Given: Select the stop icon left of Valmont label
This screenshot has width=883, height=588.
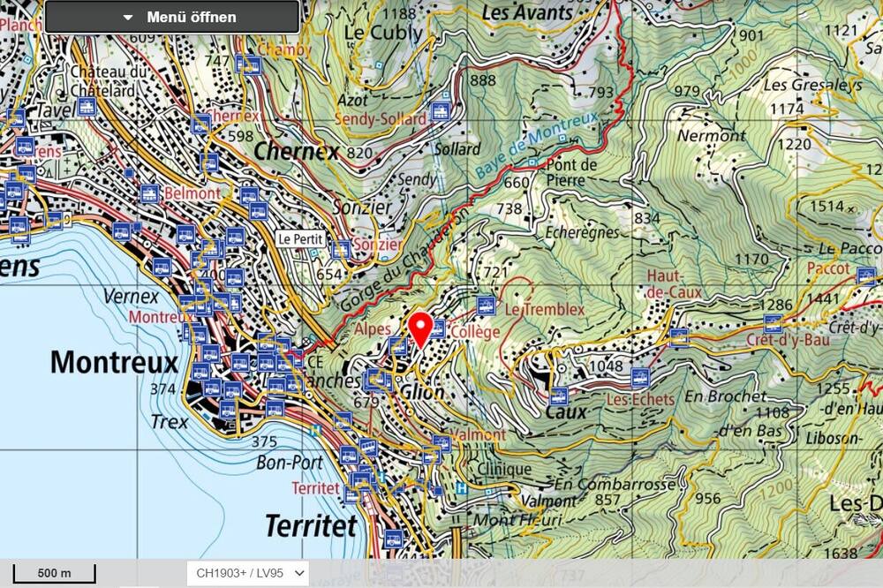Looking at the screenshot, I should [x=441, y=443].
